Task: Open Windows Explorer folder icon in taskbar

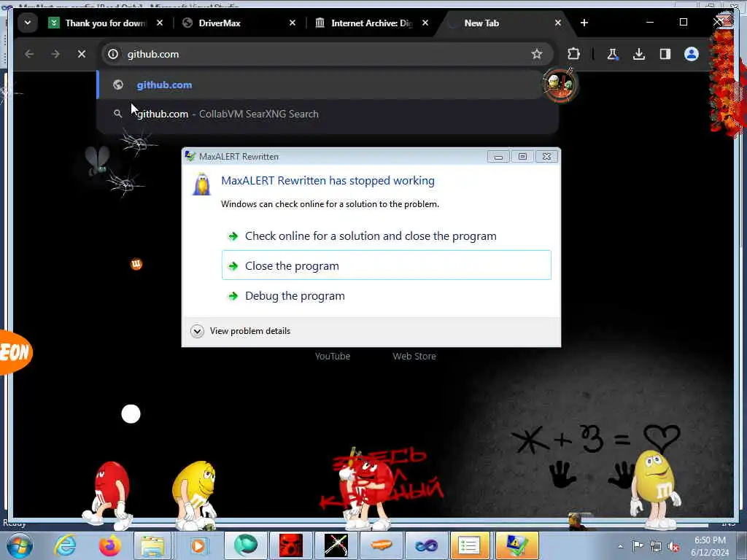Action: click(x=152, y=545)
